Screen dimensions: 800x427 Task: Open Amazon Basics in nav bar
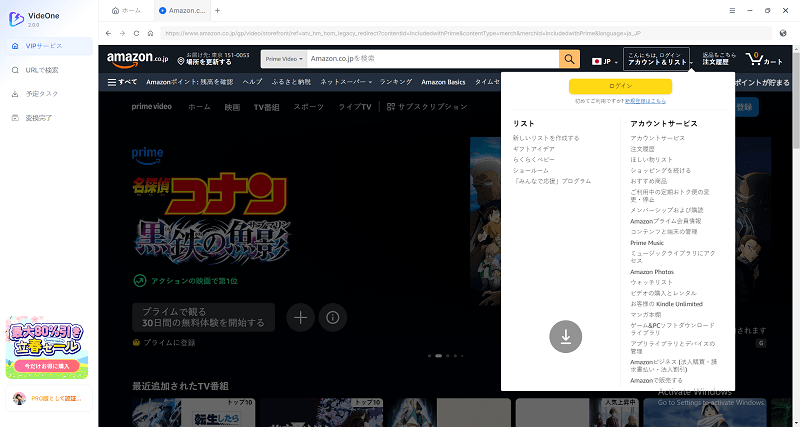coord(443,82)
